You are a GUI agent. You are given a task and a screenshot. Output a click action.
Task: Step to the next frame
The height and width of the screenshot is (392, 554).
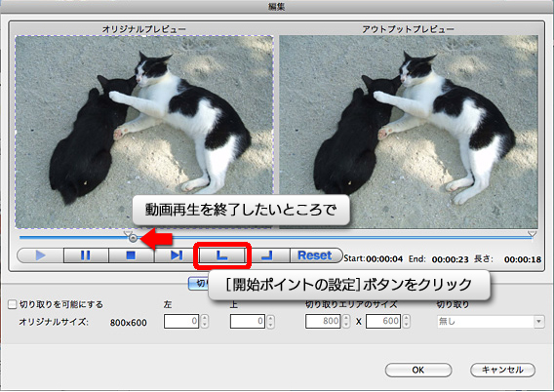176,255
